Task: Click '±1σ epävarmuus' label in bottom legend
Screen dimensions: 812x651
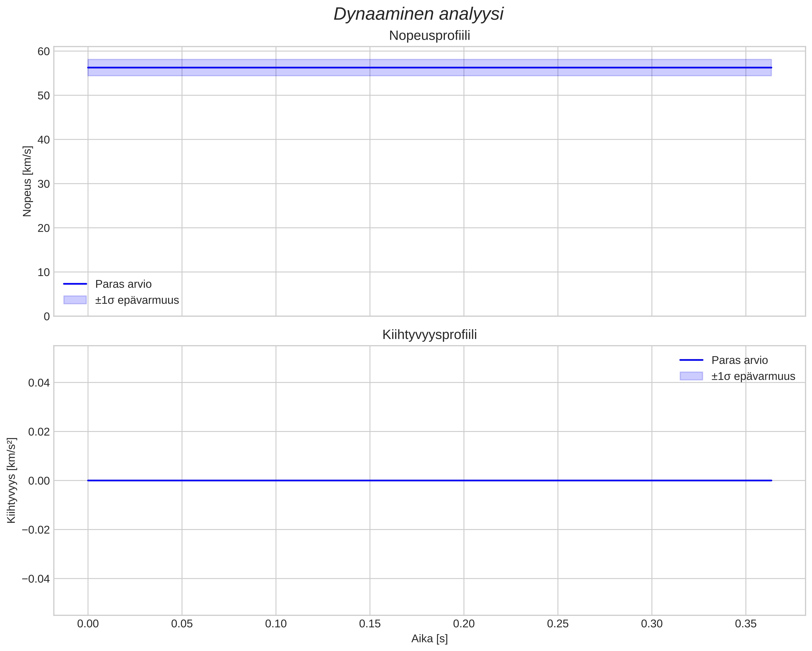Action: (753, 376)
